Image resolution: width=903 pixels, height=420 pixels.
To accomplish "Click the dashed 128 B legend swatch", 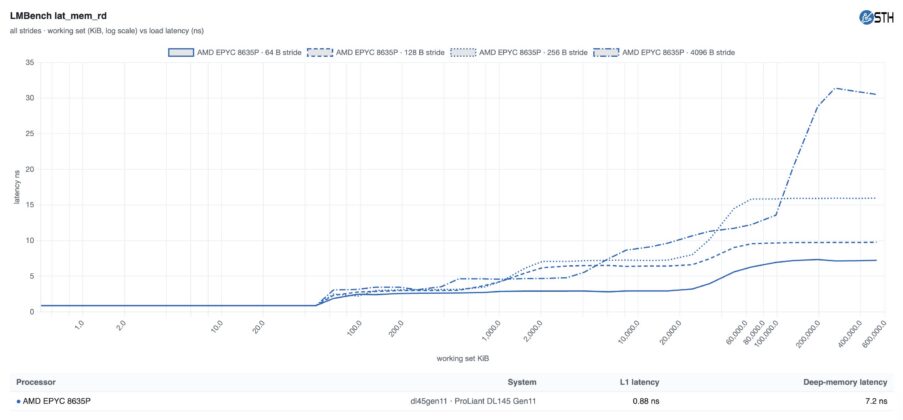I will coord(320,52).
